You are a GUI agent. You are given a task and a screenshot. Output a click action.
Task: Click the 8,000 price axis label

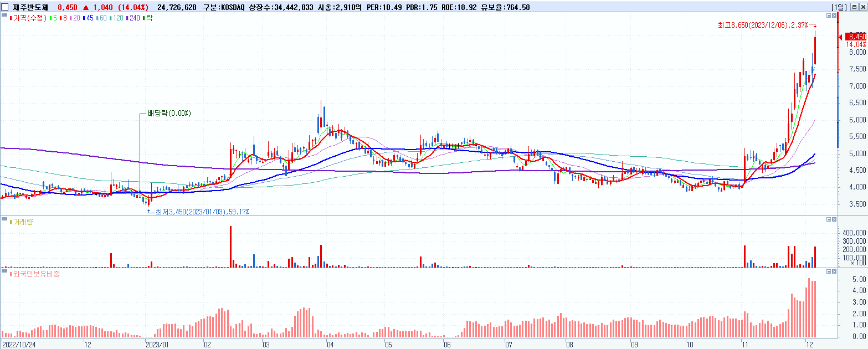[x=857, y=53]
